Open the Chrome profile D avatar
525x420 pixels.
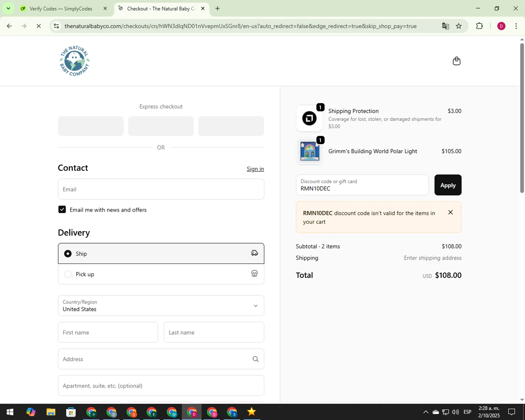(501, 26)
